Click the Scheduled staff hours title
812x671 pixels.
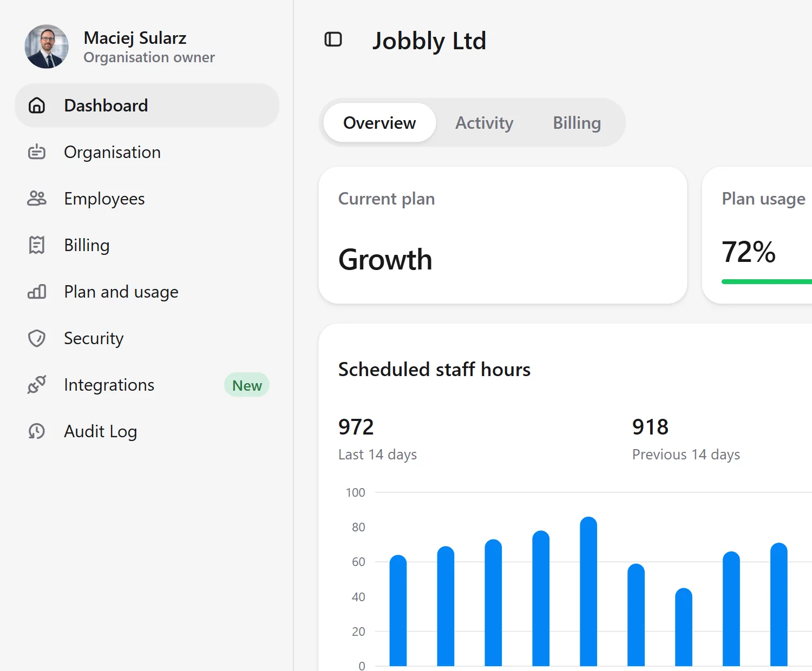[434, 369]
